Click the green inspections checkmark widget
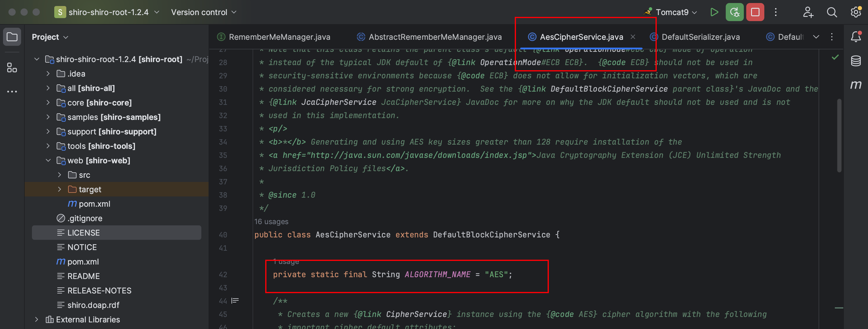This screenshot has width=868, height=329. coord(835,57)
